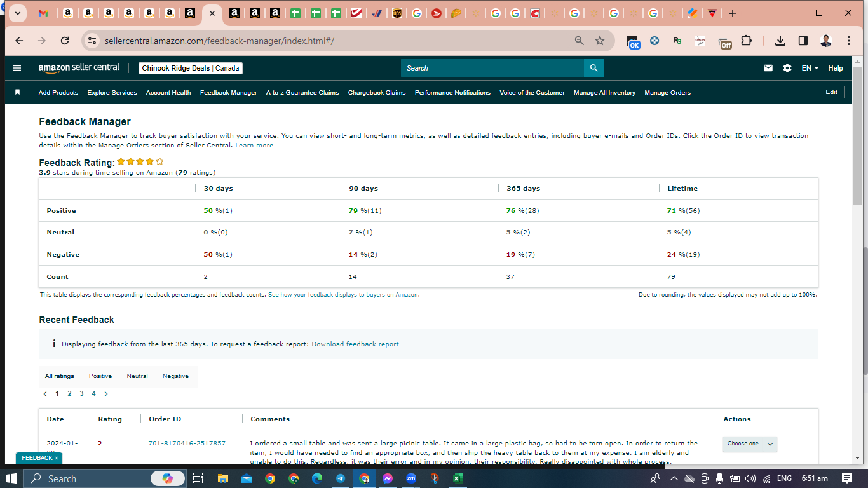Image resolution: width=868 pixels, height=488 pixels.
Task: Open a new Chrome tab
Action: pos(733,13)
